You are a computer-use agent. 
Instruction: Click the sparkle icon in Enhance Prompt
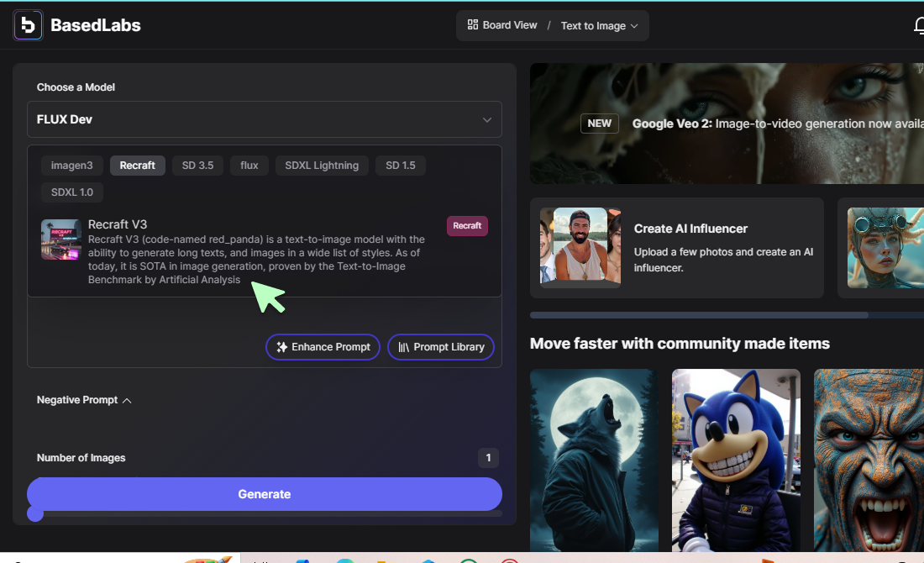coord(281,347)
